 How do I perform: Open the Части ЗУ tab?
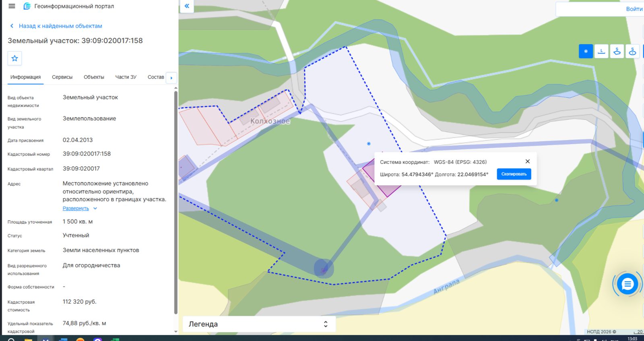(x=126, y=77)
